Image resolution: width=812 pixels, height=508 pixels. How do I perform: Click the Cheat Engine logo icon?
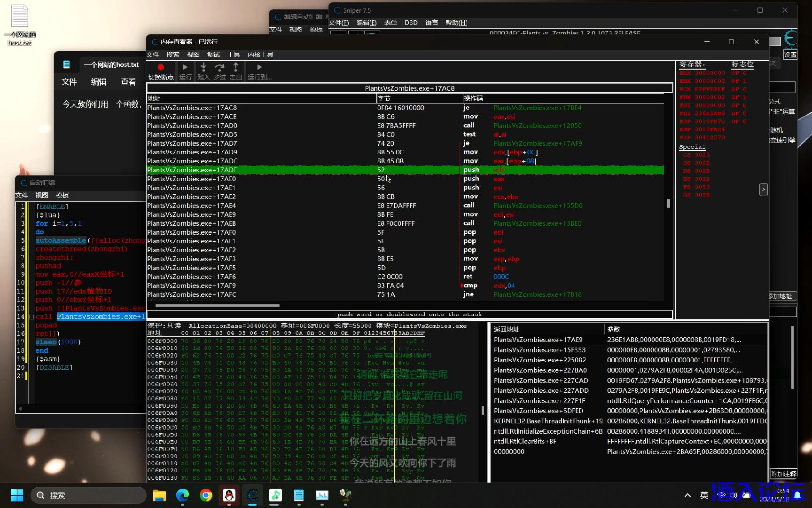click(x=790, y=38)
